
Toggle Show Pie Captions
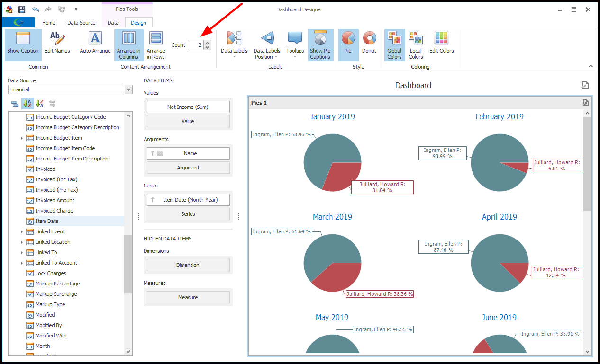coord(320,45)
